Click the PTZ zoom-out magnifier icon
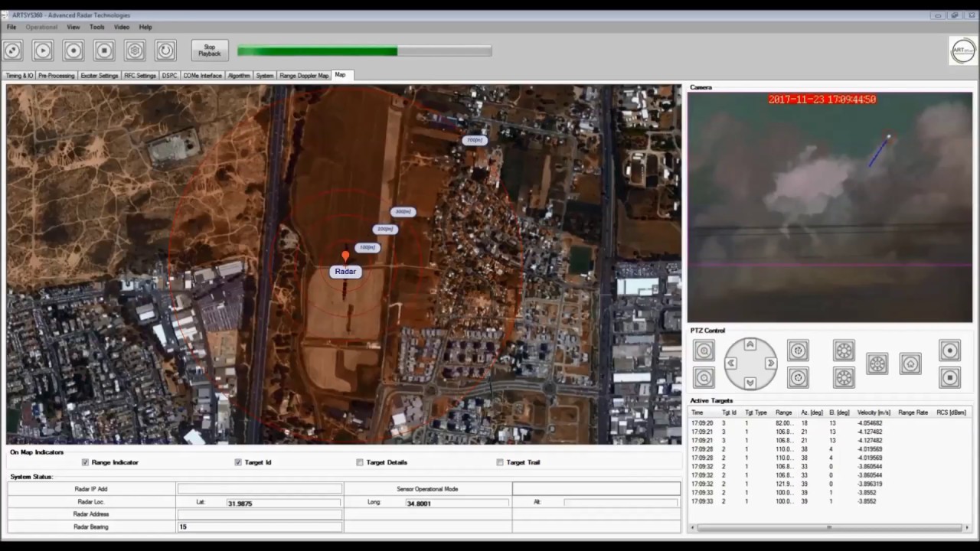This screenshot has width=980, height=551. pos(704,377)
